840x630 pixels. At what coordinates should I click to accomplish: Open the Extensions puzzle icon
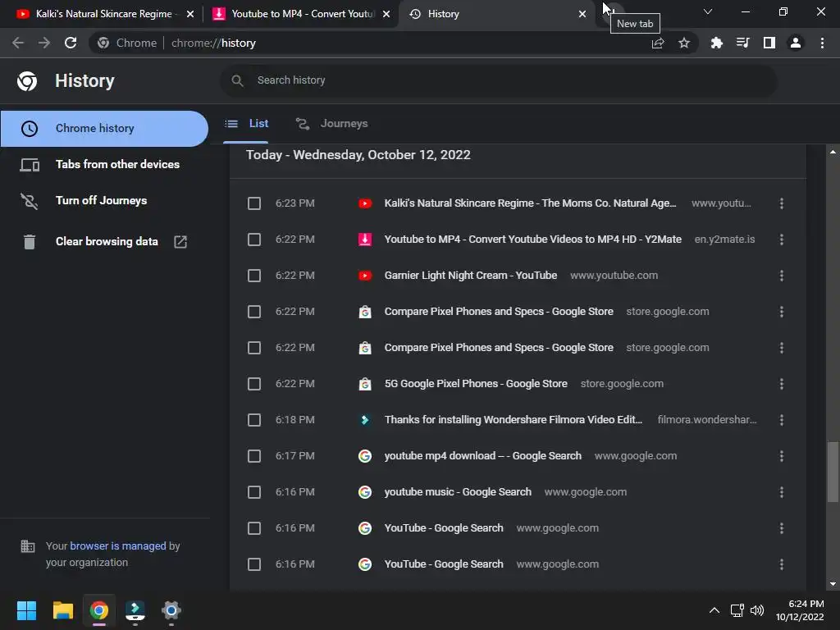pyautogui.click(x=716, y=43)
